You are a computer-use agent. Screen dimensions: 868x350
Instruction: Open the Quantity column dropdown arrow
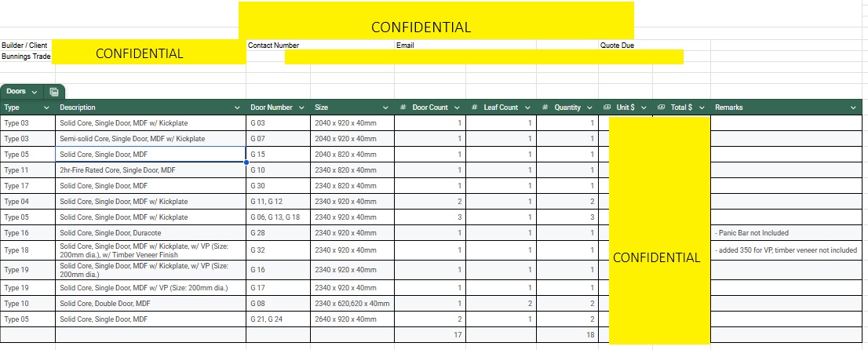[x=589, y=108]
